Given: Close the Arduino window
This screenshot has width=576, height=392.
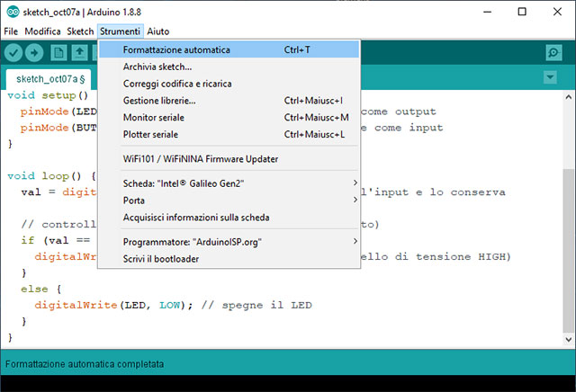Looking at the screenshot, I should [x=557, y=12].
